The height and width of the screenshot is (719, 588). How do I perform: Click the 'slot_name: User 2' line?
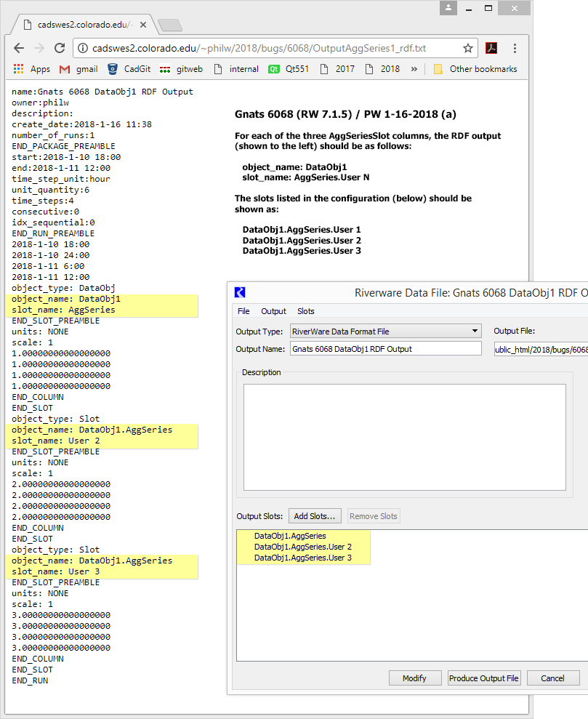(x=56, y=441)
